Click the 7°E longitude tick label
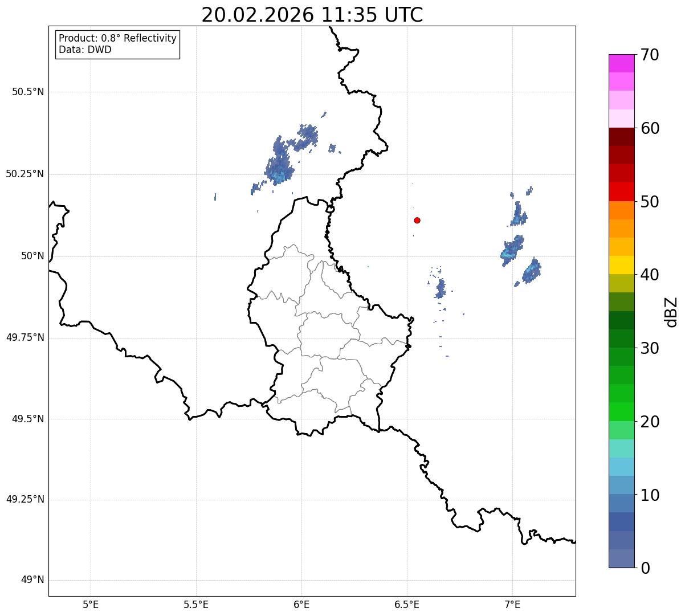This screenshot has width=685, height=616. [512, 603]
